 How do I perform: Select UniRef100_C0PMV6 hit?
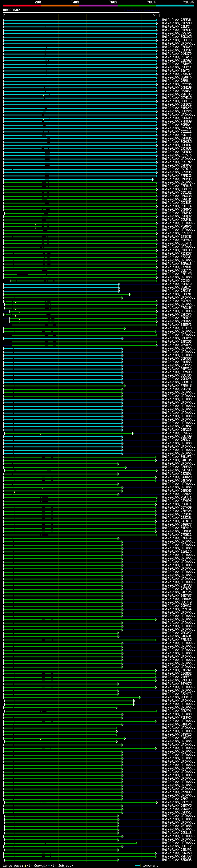(x=176, y=209)
